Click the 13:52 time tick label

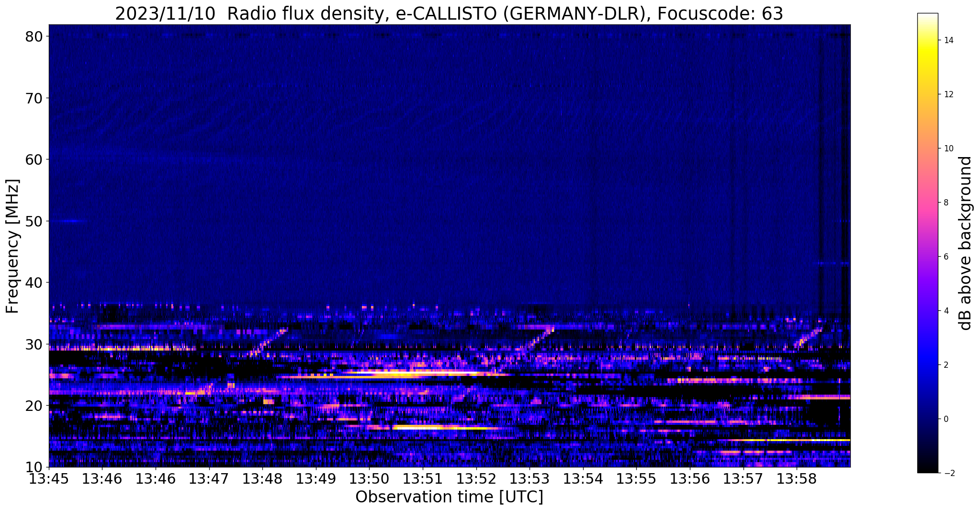(x=476, y=478)
